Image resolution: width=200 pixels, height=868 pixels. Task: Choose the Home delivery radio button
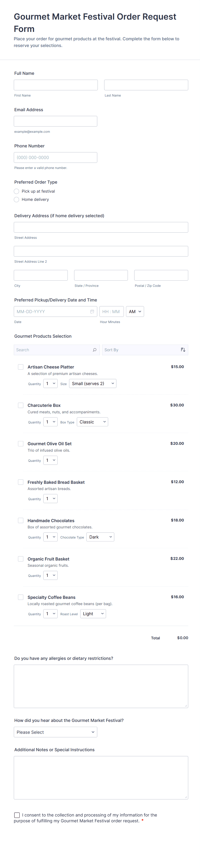point(17,200)
